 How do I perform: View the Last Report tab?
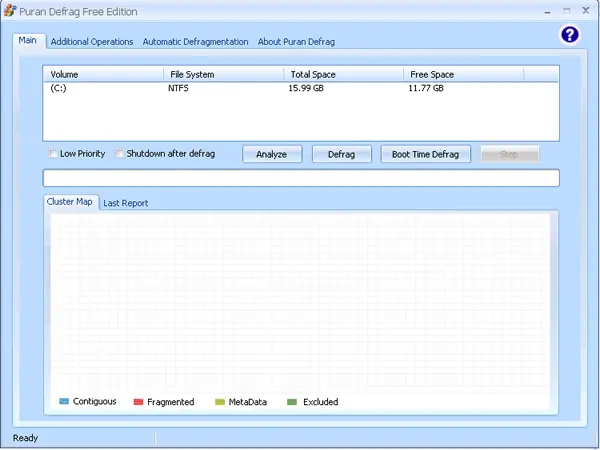pyautogui.click(x=126, y=203)
